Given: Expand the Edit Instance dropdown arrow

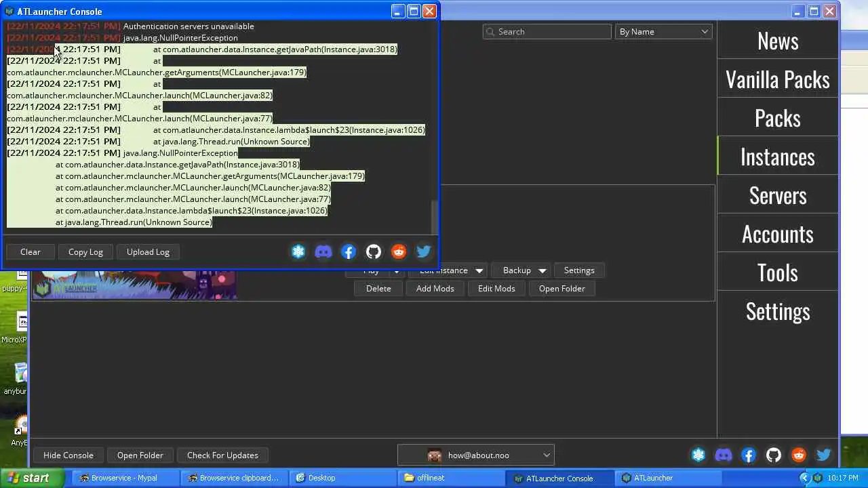Looking at the screenshot, I should coord(479,270).
